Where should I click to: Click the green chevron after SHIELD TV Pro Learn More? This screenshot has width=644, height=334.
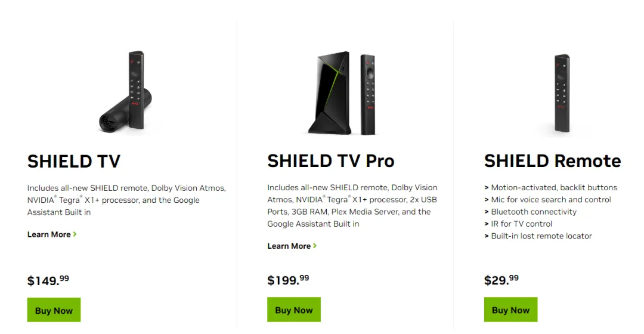(315, 246)
